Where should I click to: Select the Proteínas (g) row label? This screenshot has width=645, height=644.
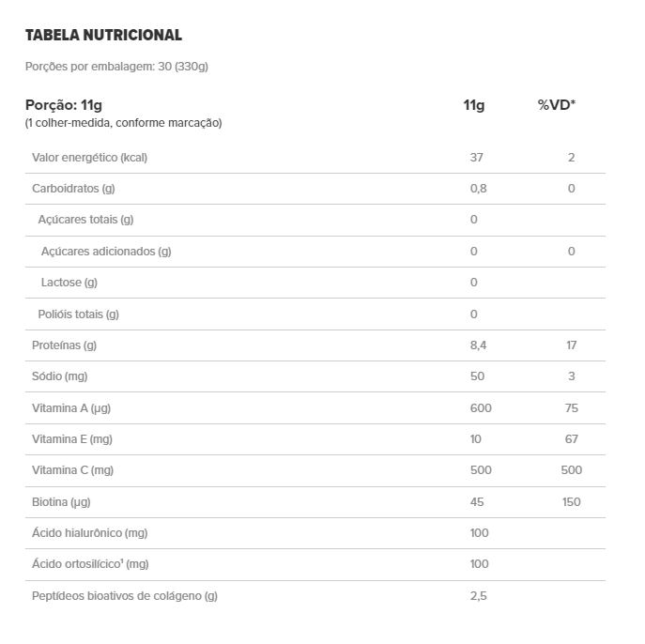(x=64, y=345)
